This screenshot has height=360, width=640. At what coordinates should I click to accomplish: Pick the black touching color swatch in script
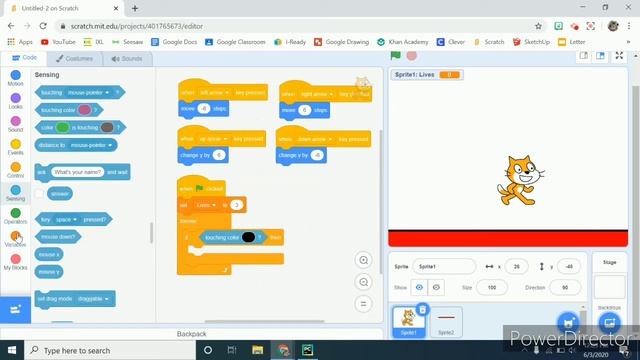tap(248, 237)
